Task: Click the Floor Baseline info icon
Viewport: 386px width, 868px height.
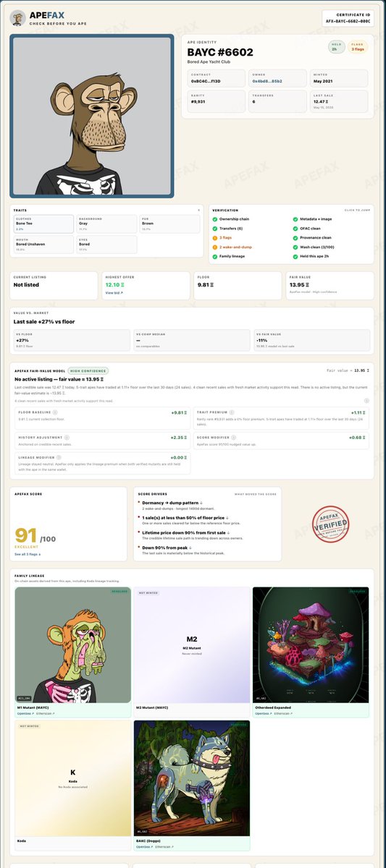Action: point(56,413)
